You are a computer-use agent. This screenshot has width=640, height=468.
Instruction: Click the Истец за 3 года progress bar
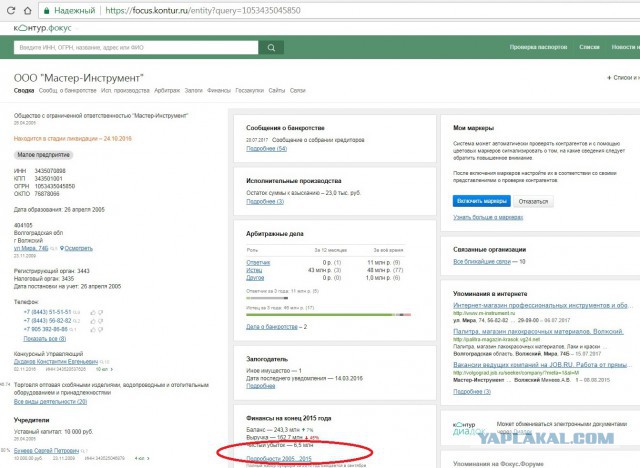pos(329,315)
